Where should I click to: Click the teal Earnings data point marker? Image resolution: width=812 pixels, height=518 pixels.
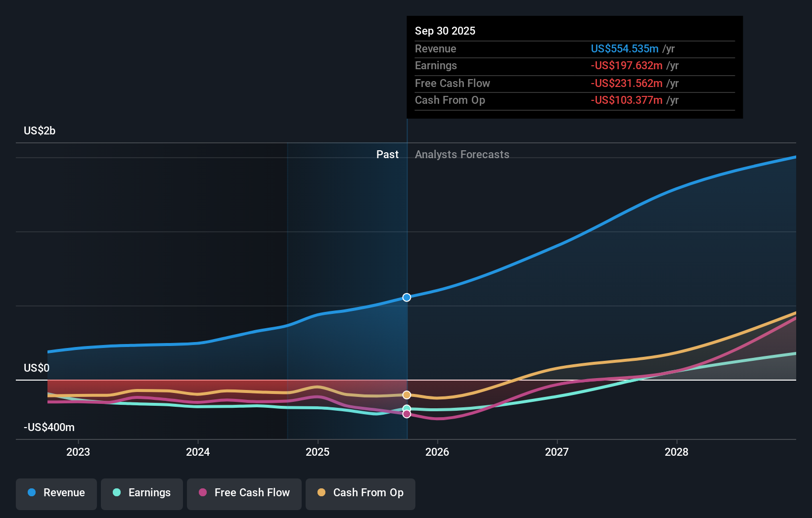pyautogui.click(x=406, y=408)
